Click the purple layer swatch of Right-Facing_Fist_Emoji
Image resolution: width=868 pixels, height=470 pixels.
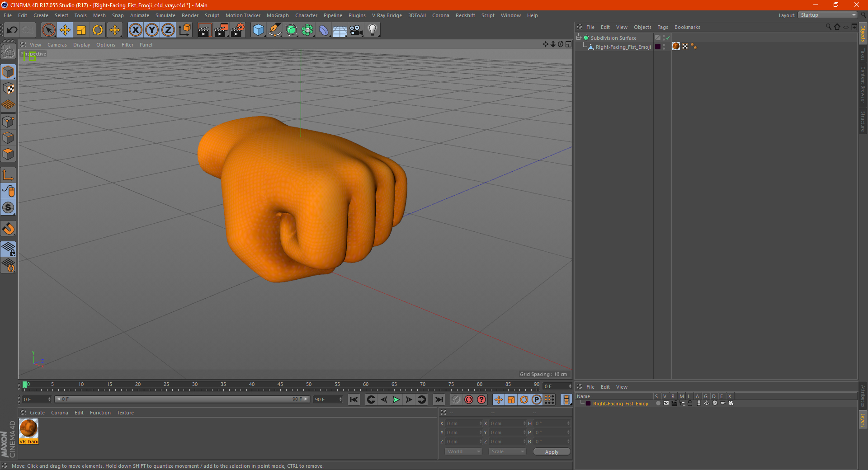click(x=658, y=47)
